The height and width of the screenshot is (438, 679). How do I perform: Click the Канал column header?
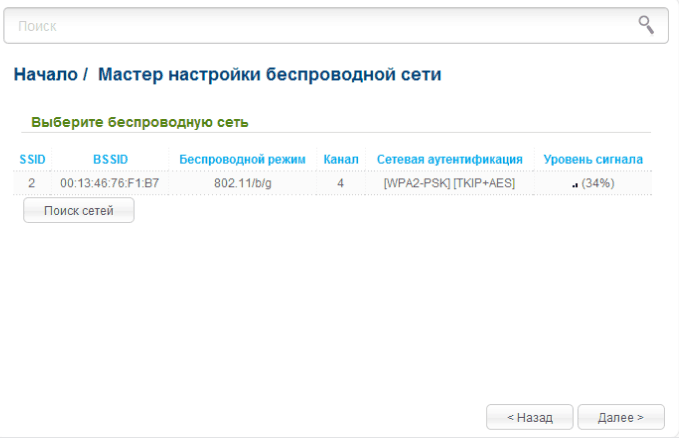341,159
